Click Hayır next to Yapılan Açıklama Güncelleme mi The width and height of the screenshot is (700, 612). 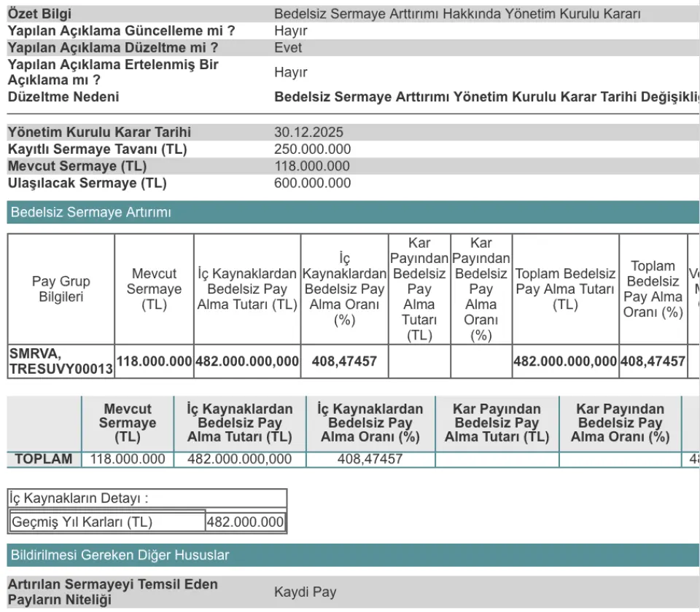pos(291,31)
